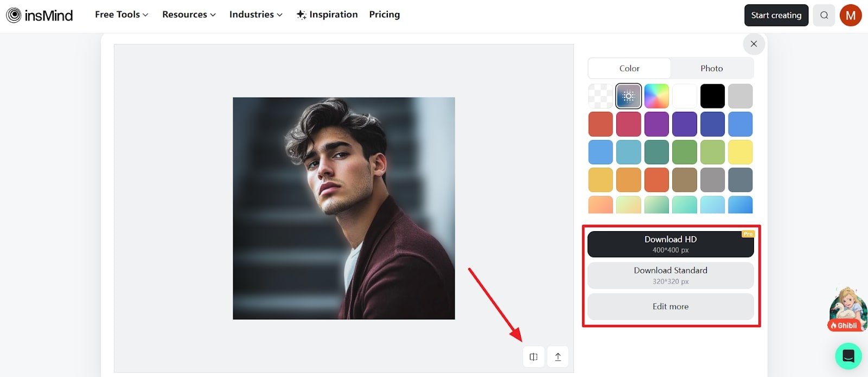Switch to the Color tab
This screenshot has width=868, height=377.
pos(629,68)
